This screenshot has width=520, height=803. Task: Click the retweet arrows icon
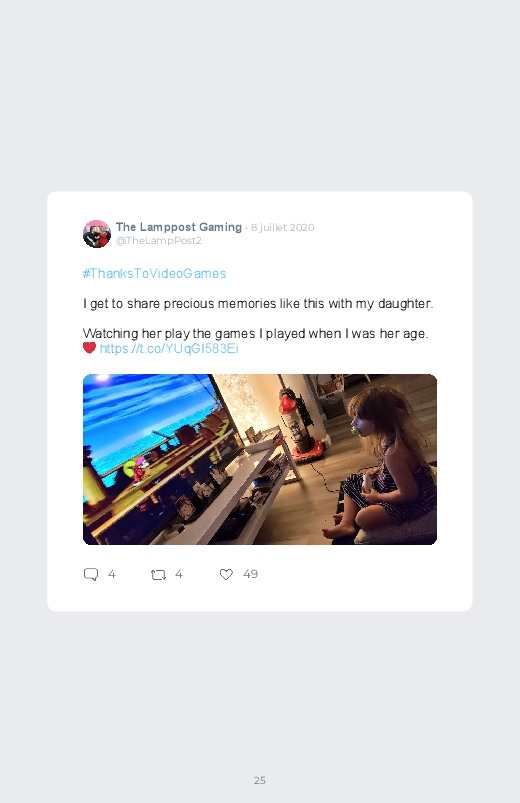coord(158,575)
